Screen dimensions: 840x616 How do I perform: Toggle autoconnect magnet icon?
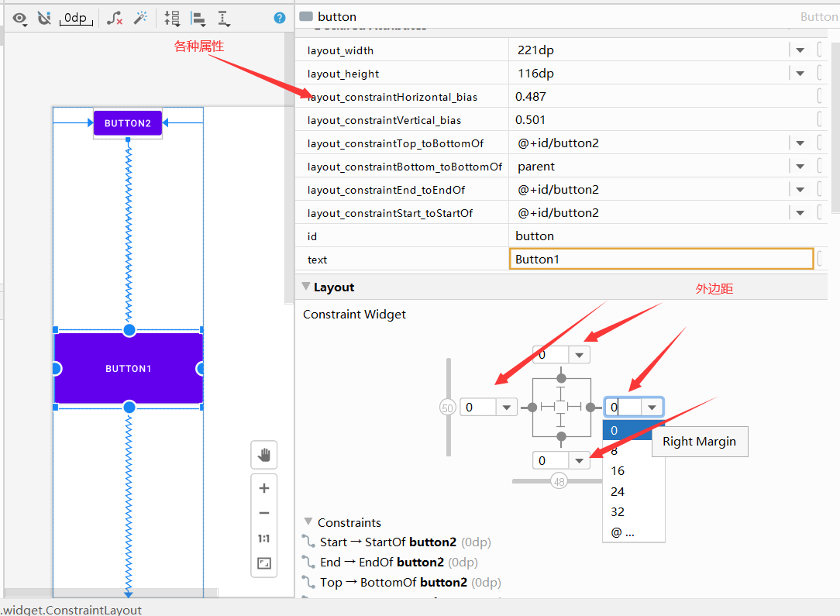(44, 19)
